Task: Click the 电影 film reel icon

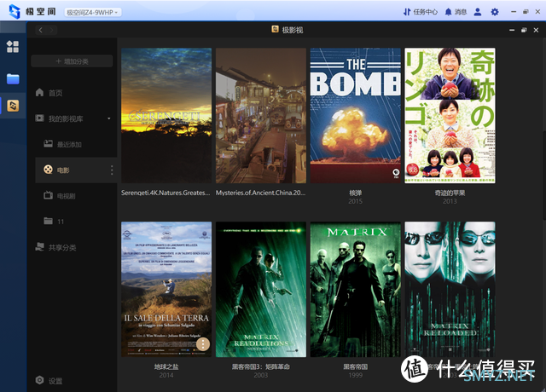Action: coord(48,170)
